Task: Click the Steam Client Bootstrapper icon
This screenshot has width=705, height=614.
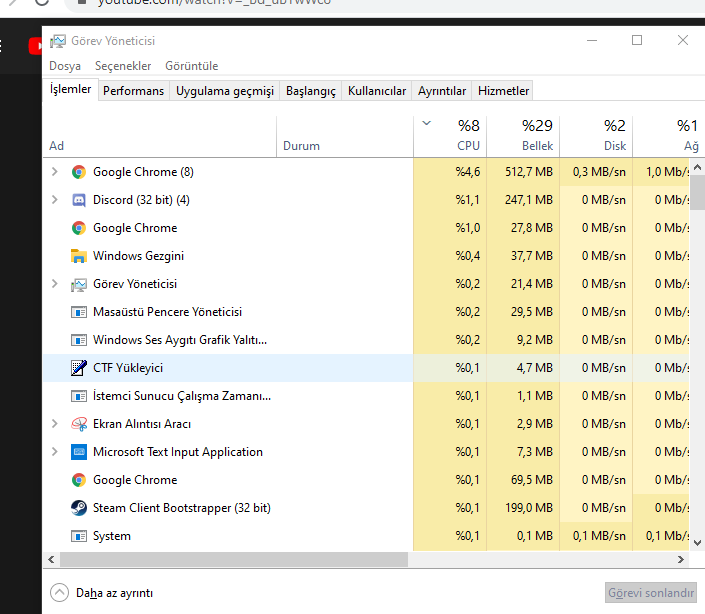Action: pos(79,508)
